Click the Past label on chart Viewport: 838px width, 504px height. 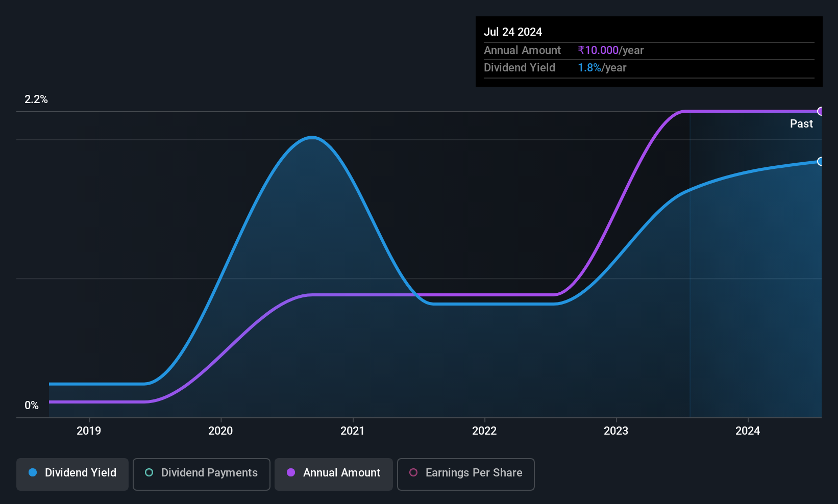[801, 124]
